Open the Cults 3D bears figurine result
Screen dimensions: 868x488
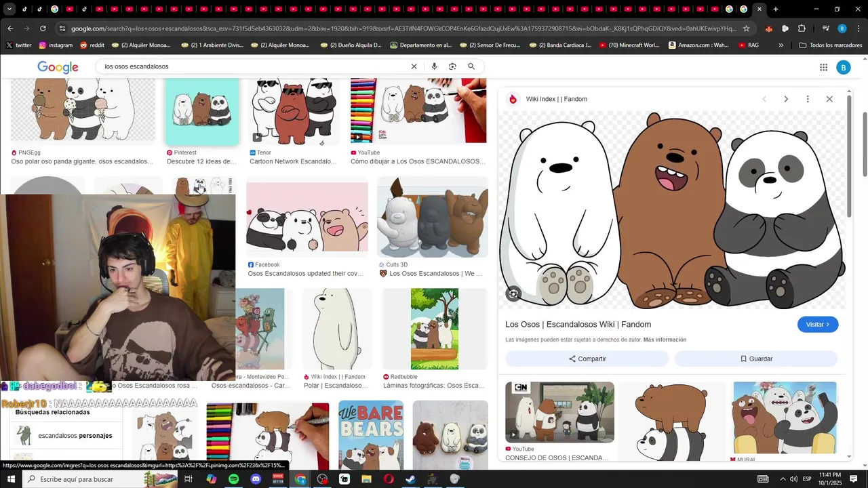pos(433,217)
